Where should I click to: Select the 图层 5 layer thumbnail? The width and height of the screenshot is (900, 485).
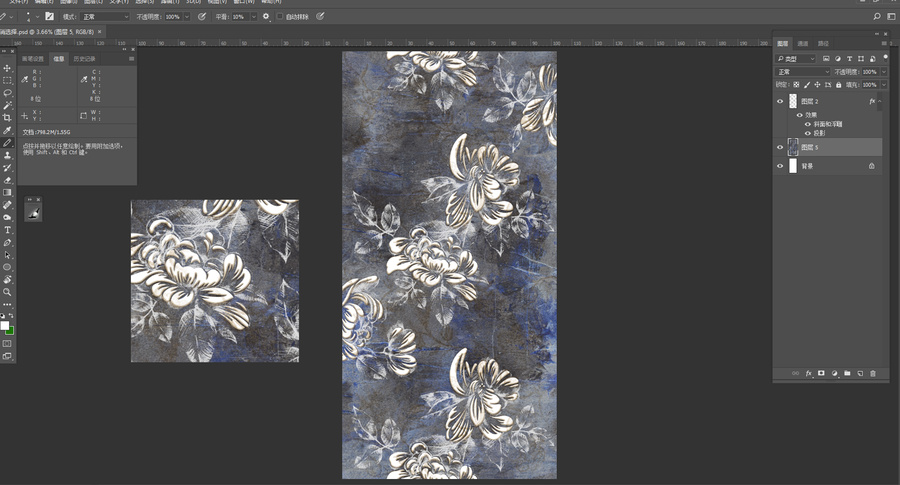(x=793, y=148)
